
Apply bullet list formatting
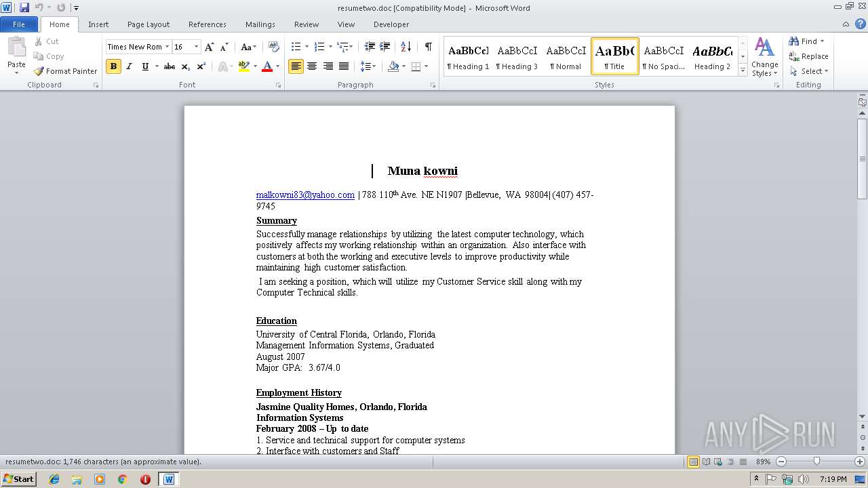click(x=296, y=47)
